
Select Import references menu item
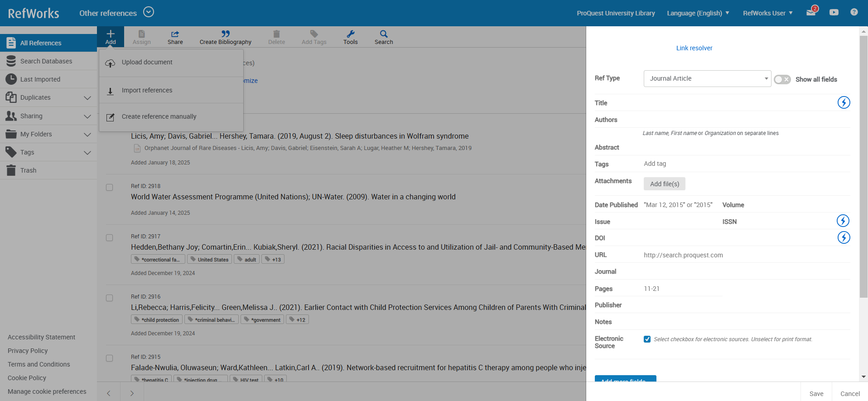(x=171, y=90)
